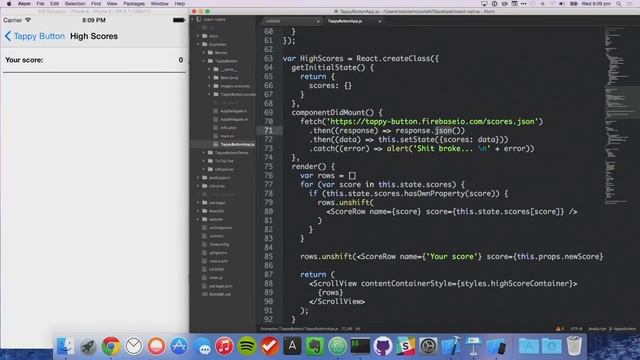The width and height of the screenshot is (640, 360).
Task: Open the Atom application menu
Action: (24, 4)
